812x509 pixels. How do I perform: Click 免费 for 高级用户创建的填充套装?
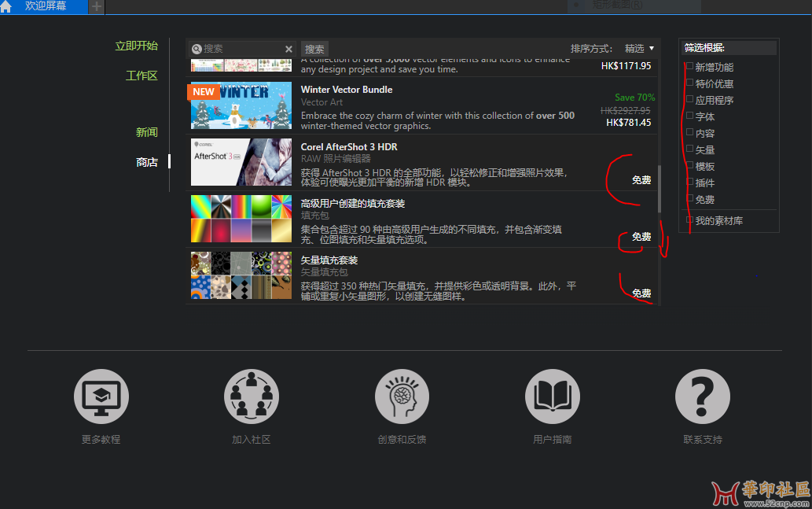click(641, 236)
